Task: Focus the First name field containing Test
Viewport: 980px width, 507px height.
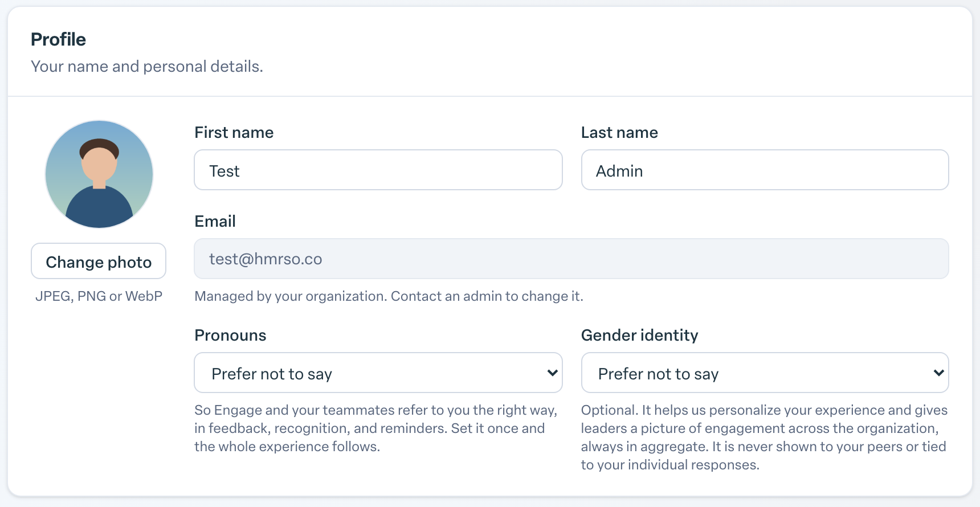Action: tap(378, 170)
